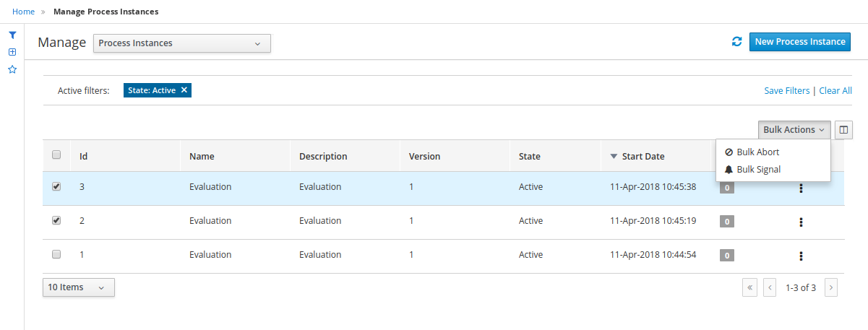The width and height of the screenshot is (868, 330).
Task: Open kebab actions menu for process 1
Action: click(x=801, y=256)
